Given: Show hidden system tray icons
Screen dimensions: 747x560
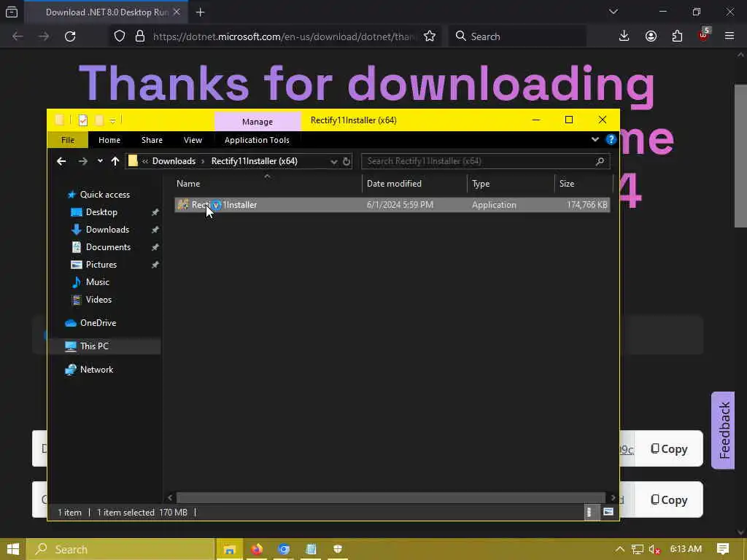Looking at the screenshot, I should pyautogui.click(x=619, y=550).
